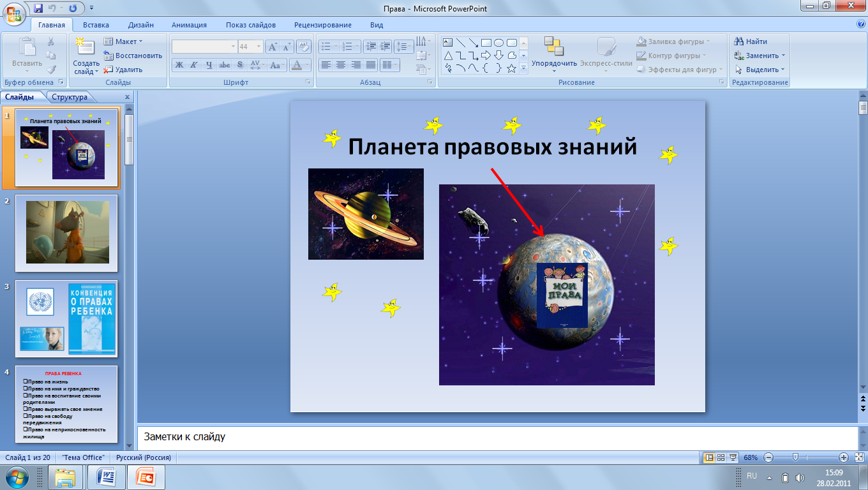The width and height of the screenshot is (868, 490).
Task: Toggle strikethrough (abc) formatting
Action: point(225,65)
